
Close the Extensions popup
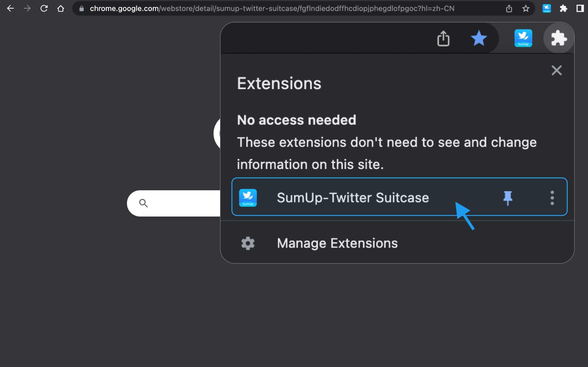tap(557, 70)
